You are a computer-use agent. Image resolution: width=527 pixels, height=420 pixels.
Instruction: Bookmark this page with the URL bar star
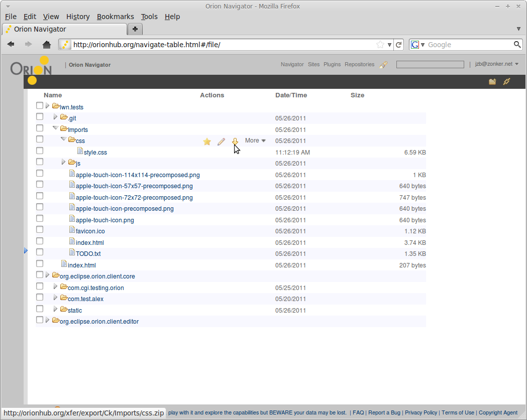click(x=380, y=45)
